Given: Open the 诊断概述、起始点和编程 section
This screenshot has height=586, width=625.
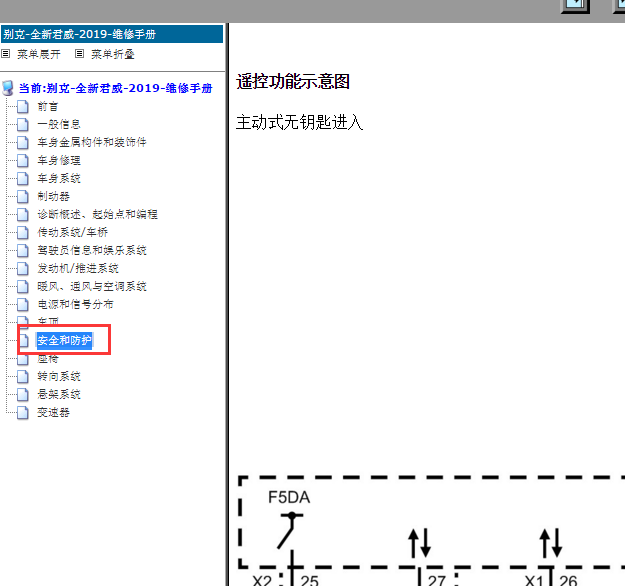Looking at the screenshot, I should (98, 214).
